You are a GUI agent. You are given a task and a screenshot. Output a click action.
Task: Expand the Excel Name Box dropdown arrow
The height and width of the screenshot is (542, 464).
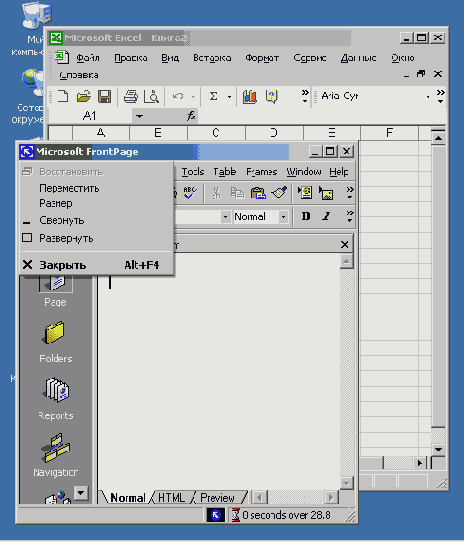tap(139, 116)
